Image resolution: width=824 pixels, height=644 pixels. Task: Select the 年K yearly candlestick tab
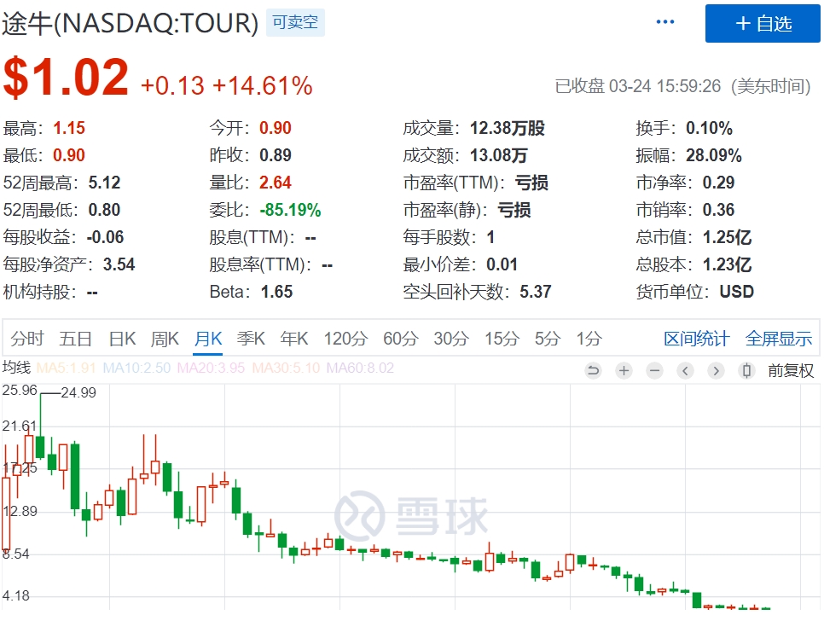pyautogui.click(x=294, y=339)
